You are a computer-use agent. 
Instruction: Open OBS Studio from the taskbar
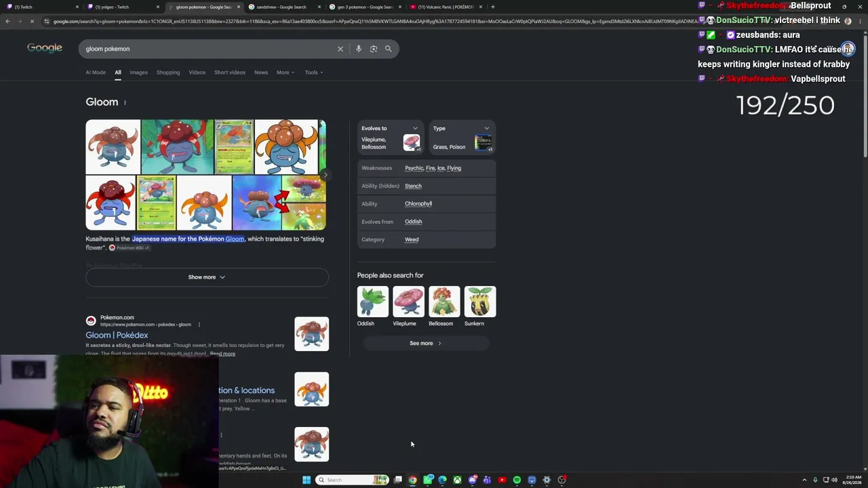tap(562, 480)
